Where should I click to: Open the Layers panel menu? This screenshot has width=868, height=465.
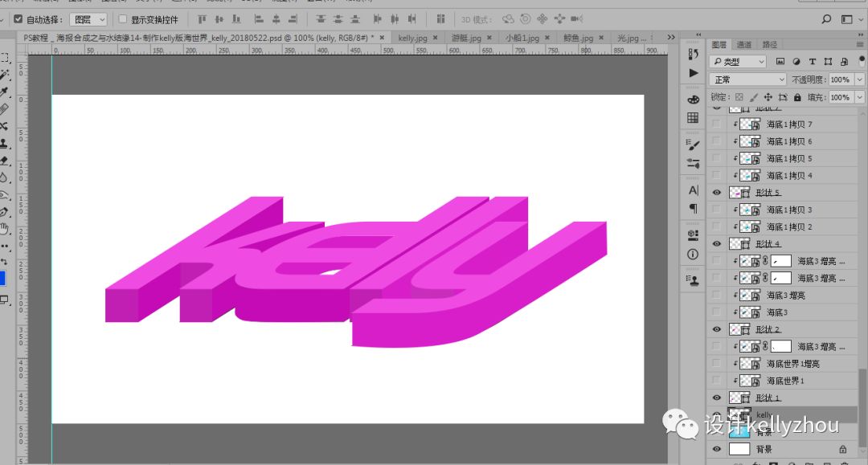tap(860, 44)
